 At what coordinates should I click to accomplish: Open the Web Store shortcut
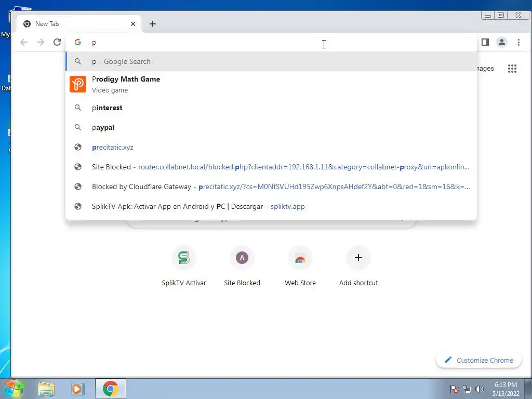click(x=300, y=267)
